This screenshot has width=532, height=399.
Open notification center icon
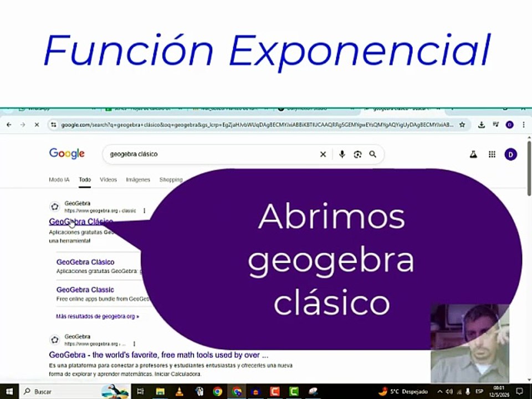[519, 392]
